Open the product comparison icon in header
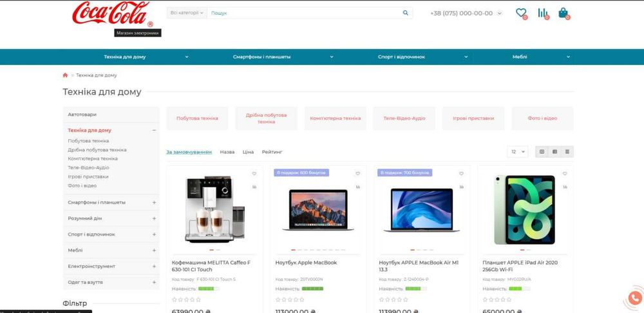Screen dimensions: 644x313 542,13
